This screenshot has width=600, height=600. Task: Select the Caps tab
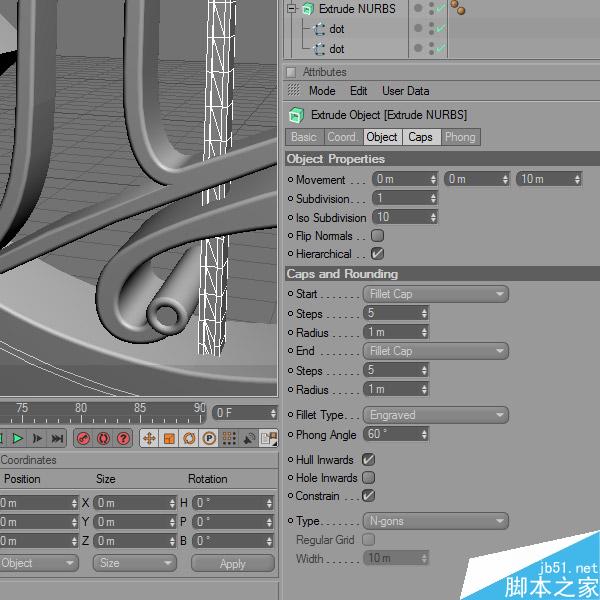pos(421,137)
